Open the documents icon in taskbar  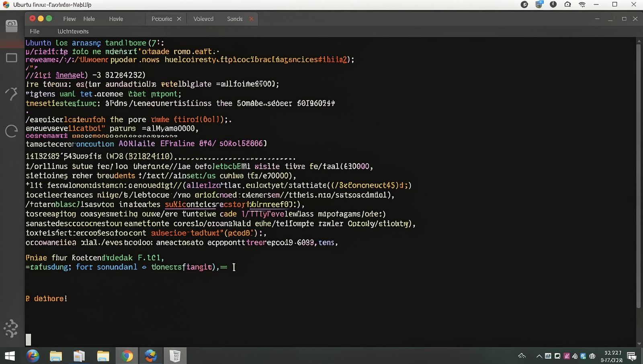[x=79, y=356]
